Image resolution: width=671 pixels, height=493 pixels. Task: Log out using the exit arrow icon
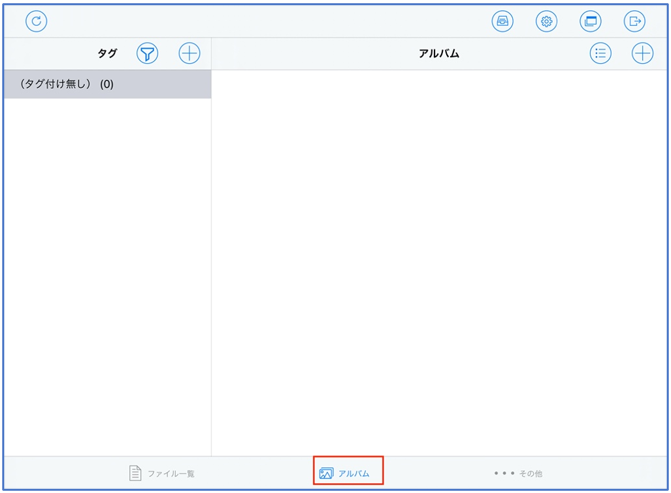pos(634,21)
